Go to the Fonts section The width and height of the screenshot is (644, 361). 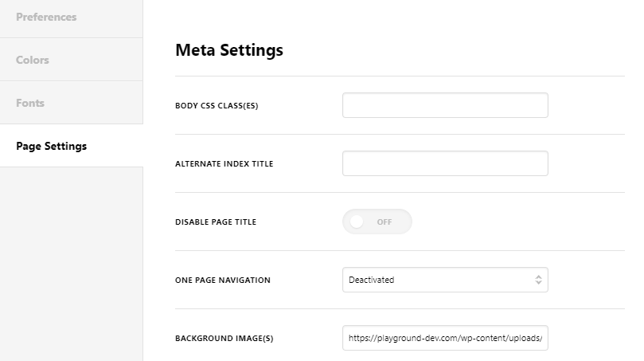click(x=30, y=103)
